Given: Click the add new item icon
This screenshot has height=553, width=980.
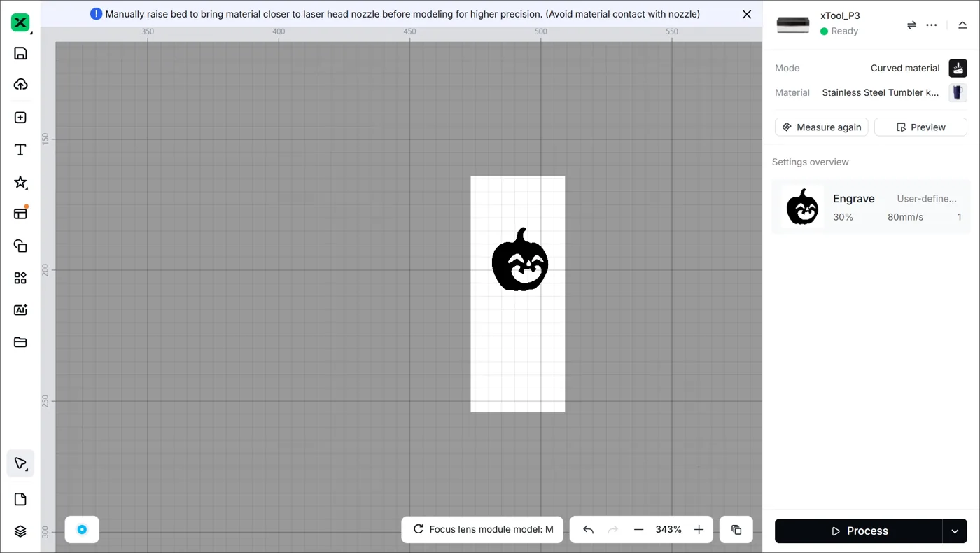Looking at the screenshot, I should pos(20,118).
